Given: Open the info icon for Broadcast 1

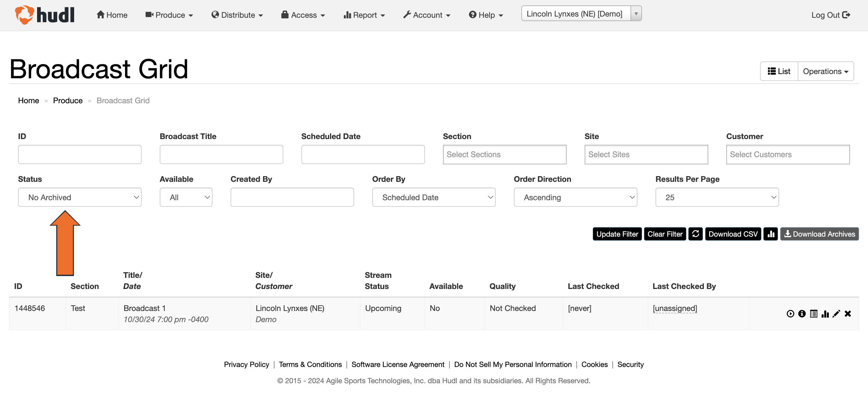Looking at the screenshot, I should [802, 314].
